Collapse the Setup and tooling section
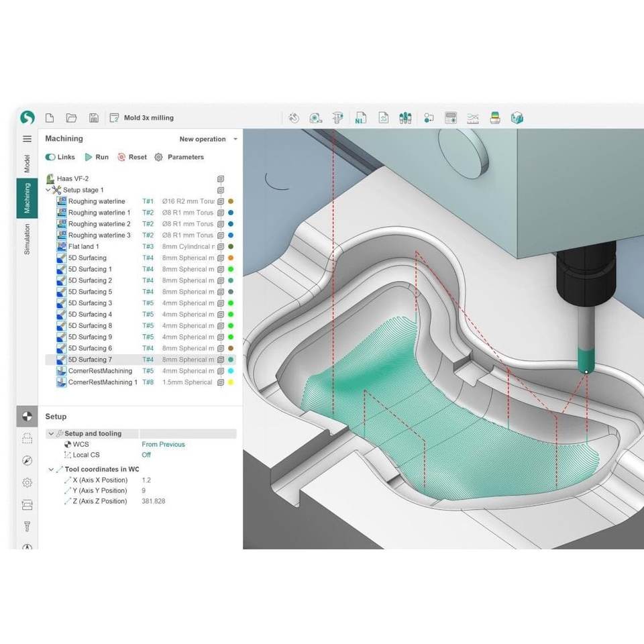The height and width of the screenshot is (644, 644). (x=51, y=434)
